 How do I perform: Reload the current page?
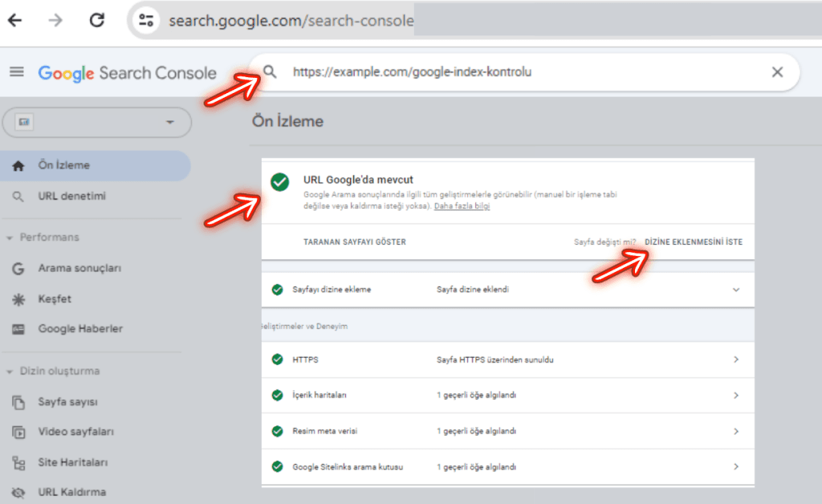[97, 20]
